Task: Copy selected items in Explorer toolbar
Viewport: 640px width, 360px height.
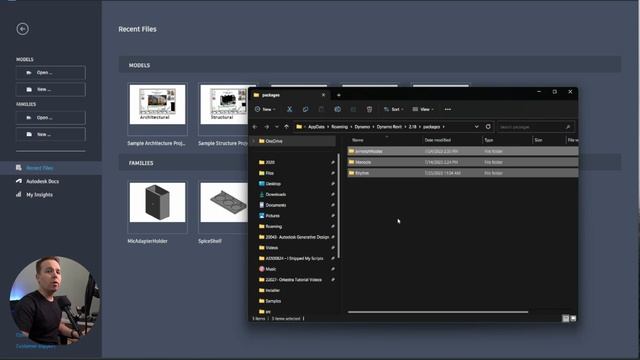Action: pos(305,109)
